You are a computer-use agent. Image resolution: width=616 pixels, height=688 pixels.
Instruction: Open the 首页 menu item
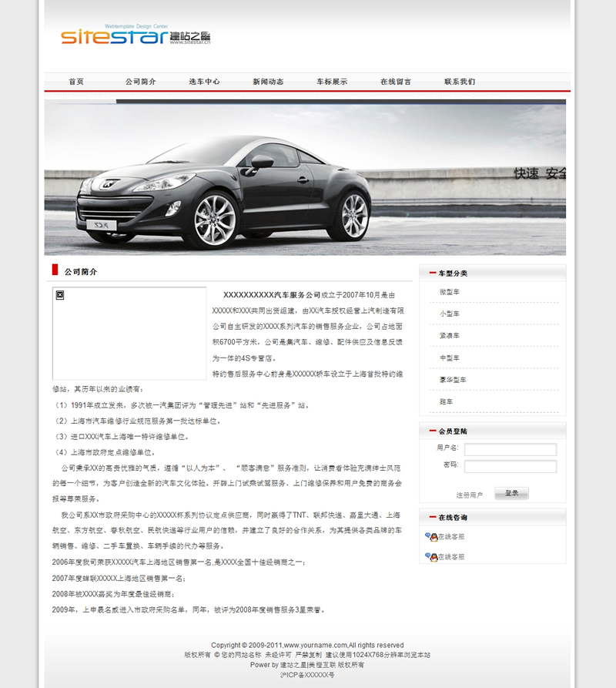click(76, 82)
